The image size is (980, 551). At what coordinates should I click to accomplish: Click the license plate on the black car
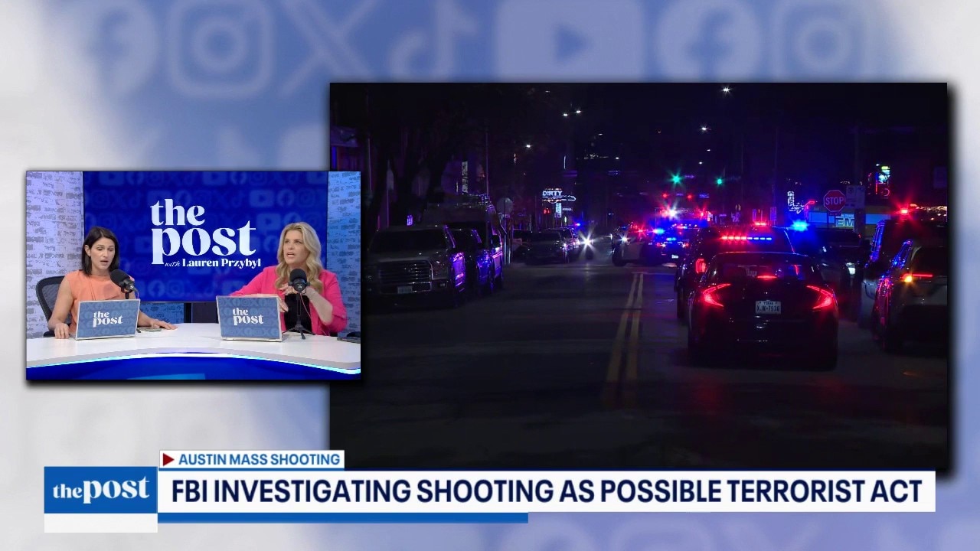pos(768,307)
